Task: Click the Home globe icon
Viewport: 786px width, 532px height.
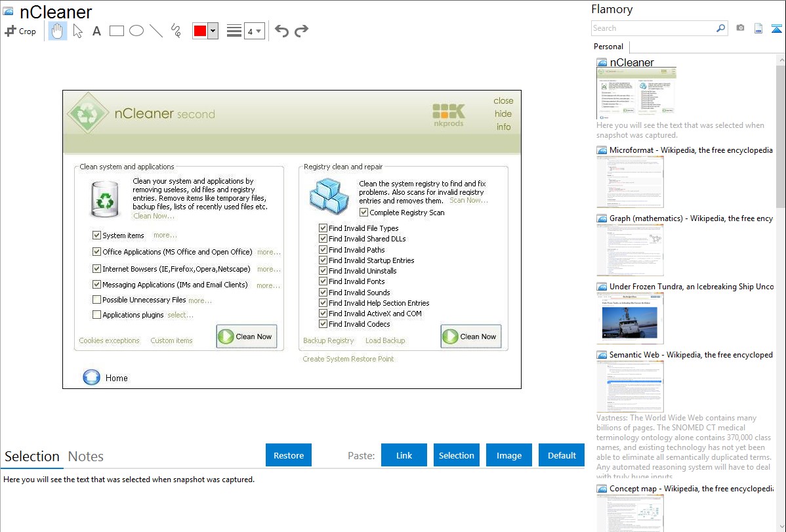Action: pos(91,377)
